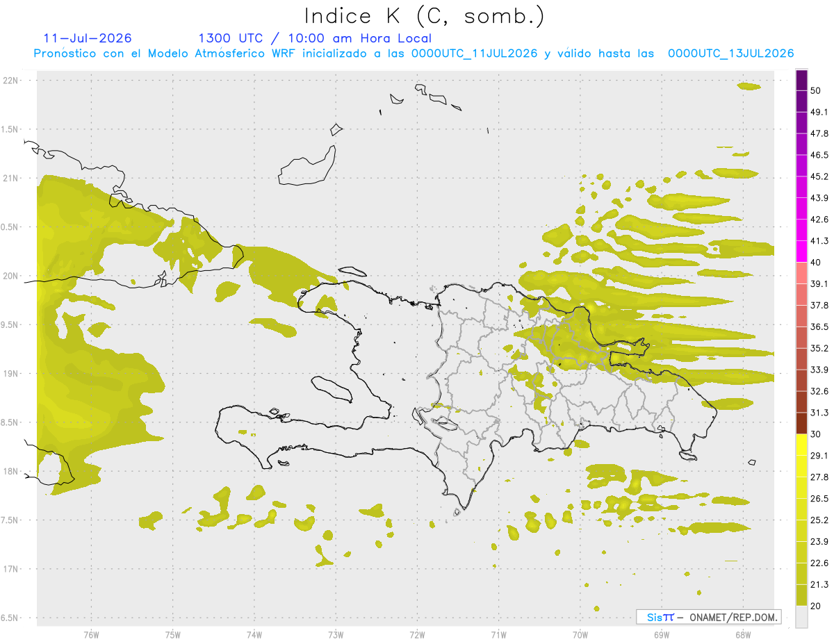Viewport: 834px width, 644px height.
Task: Pick the brown colorbar segment between 30 and 31.3
Action: pos(801,423)
